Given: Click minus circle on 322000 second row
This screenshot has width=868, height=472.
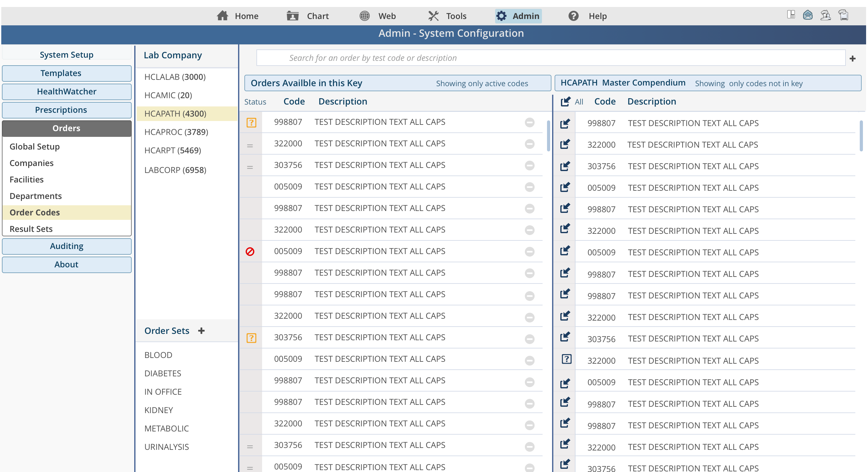Looking at the screenshot, I should click(529, 144).
